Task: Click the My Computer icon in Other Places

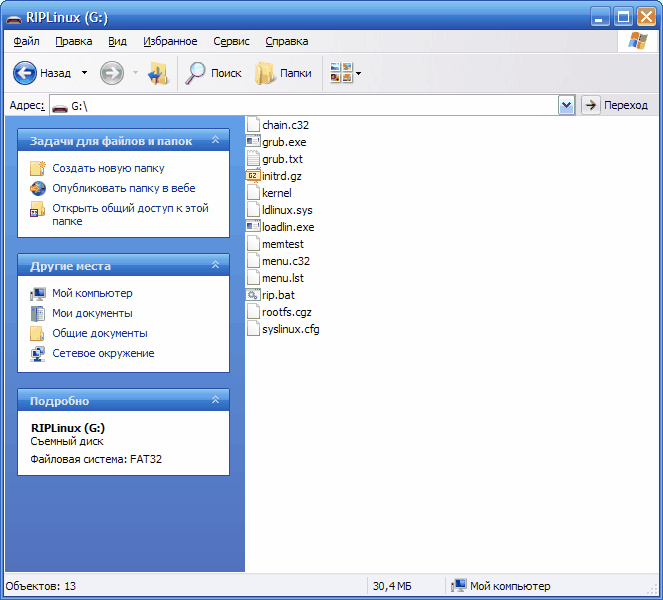Action: pyautogui.click(x=38, y=293)
